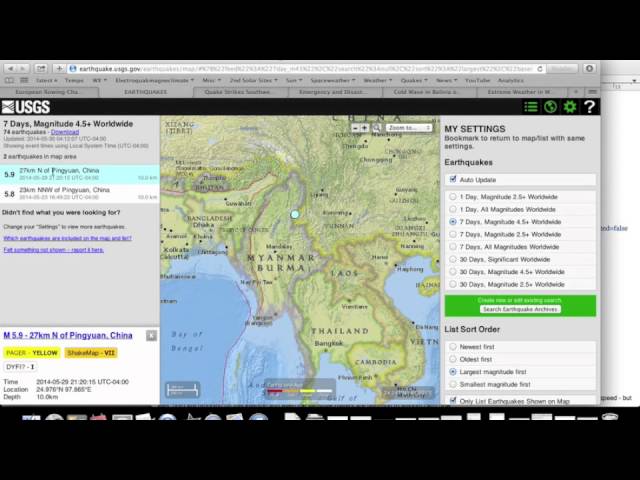Click the magnifier zoom icon on the map

pos(377,128)
